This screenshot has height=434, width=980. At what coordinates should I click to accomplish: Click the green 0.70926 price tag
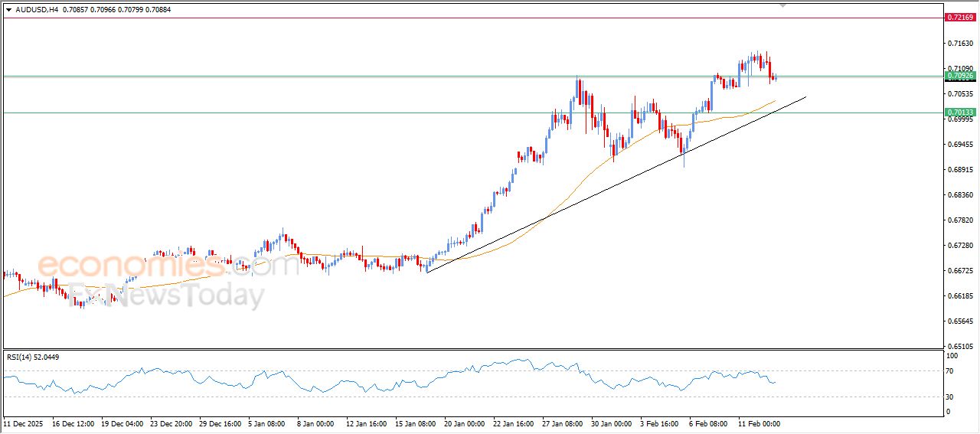coord(960,76)
